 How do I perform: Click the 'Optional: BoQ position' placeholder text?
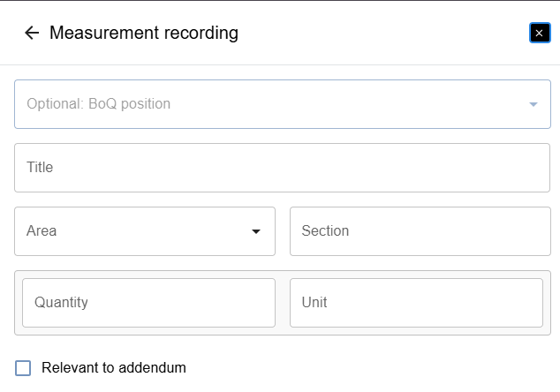click(x=98, y=104)
